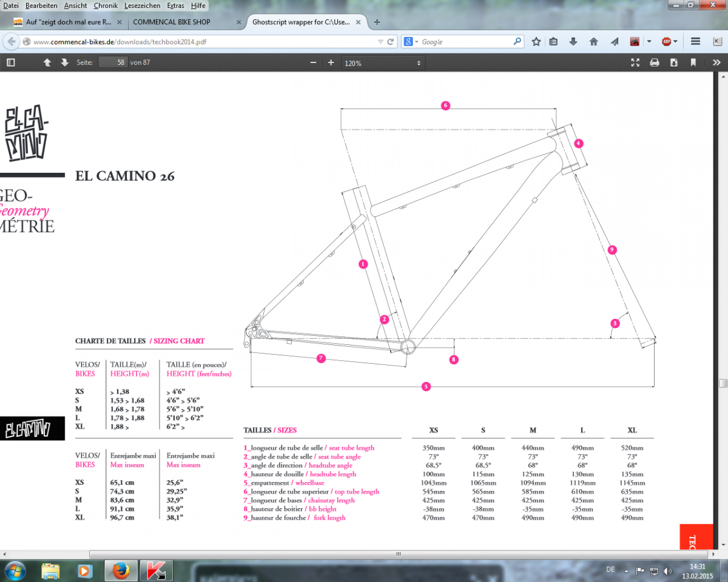
Task: Open the Datei menu
Action: coord(11,5)
